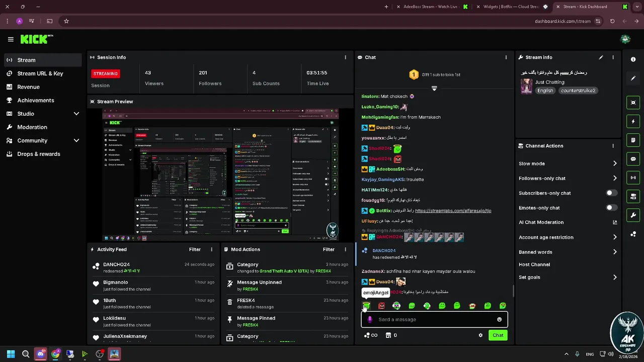Toggle Emotes-only chat

pos(611,208)
